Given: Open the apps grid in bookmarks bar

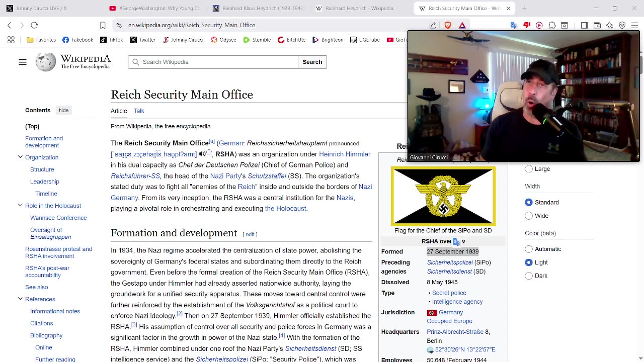Looking at the screenshot, I should pyautogui.click(x=11, y=40).
